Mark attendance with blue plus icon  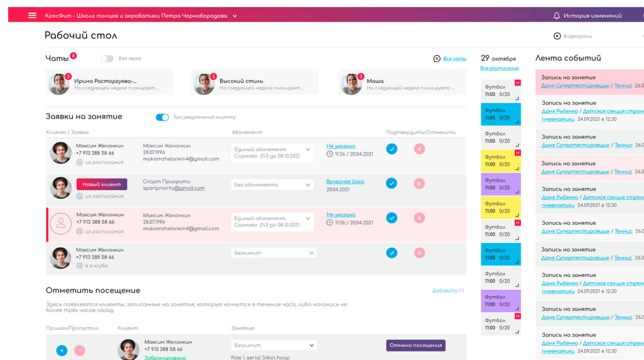pos(62,351)
